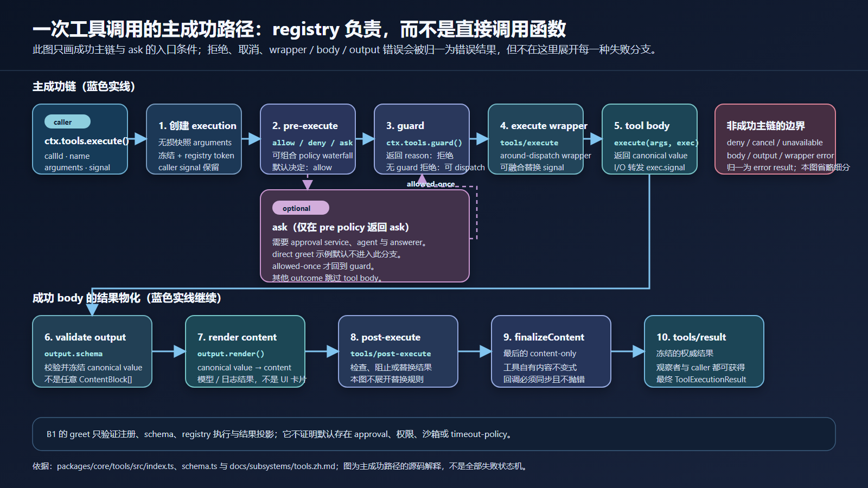Click 'callId · name' line in caller box
Screen dimensions: 868x488
[67, 156]
